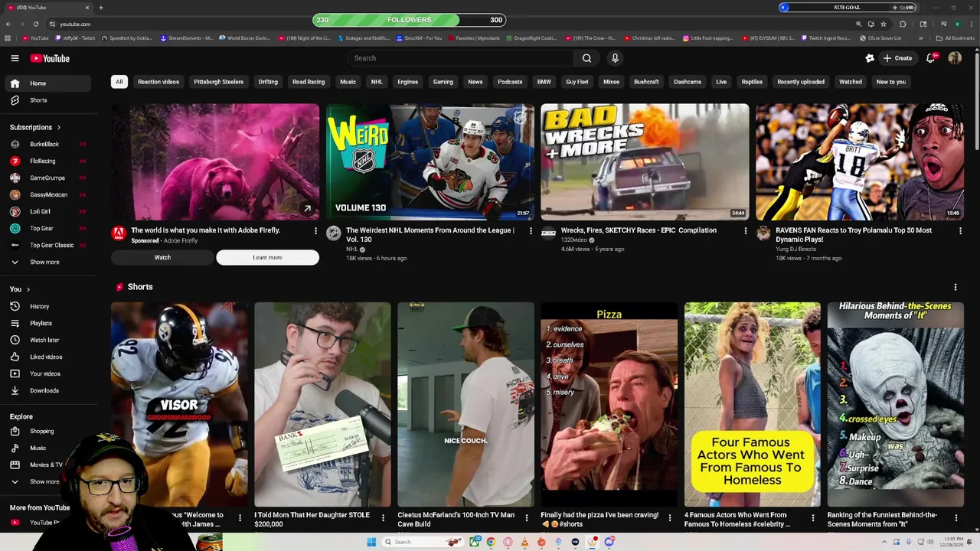Click the Create button
Image resolution: width=980 pixels, height=551 pixels.
(x=898, y=58)
